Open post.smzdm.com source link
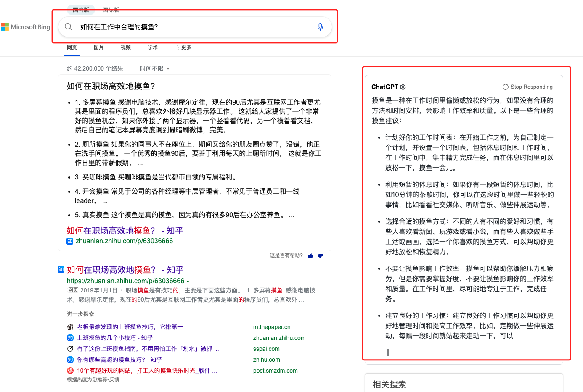The image size is (583, 392). [x=276, y=371]
